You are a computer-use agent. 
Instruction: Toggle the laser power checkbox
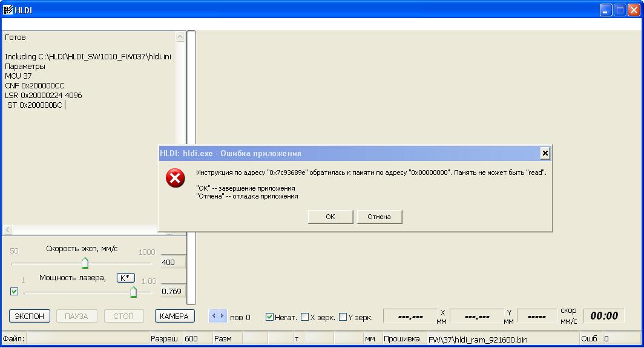pos(14,291)
